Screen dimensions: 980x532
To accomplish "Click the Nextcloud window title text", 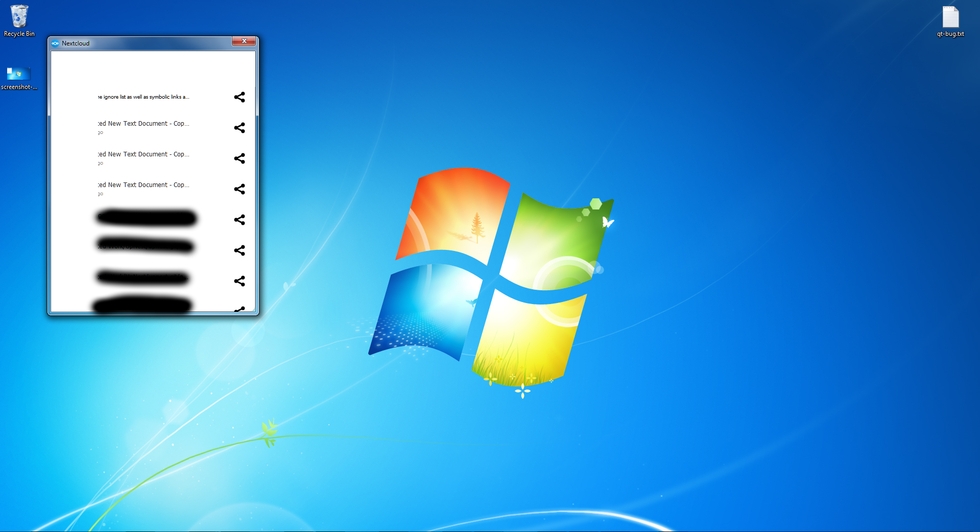I will coord(76,43).
